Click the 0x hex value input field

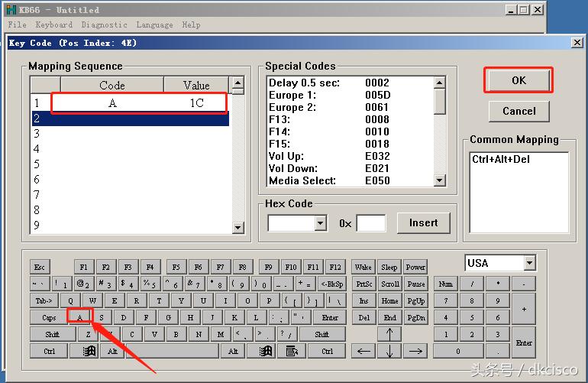[x=371, y=223]
